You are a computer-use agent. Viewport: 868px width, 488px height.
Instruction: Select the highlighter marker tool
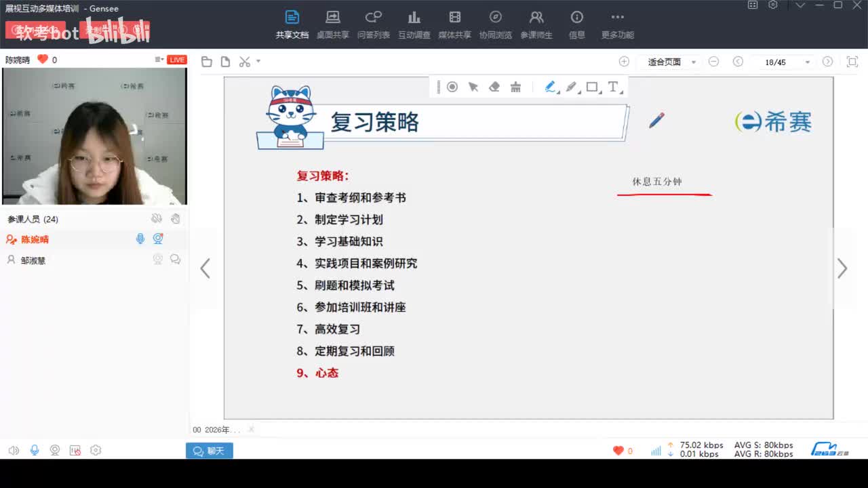click(571, 87)
